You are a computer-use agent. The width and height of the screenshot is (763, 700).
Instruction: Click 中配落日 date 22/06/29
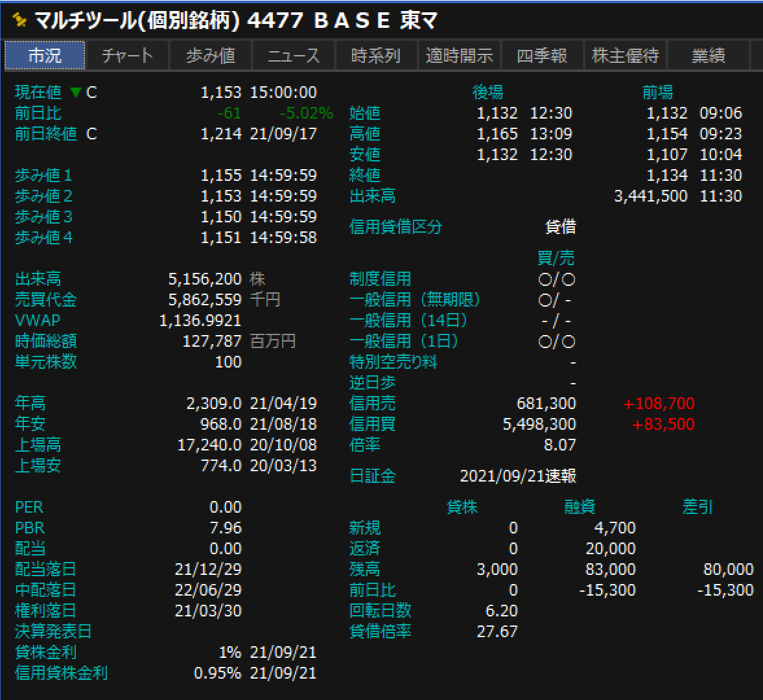click(x=208, y=590)
